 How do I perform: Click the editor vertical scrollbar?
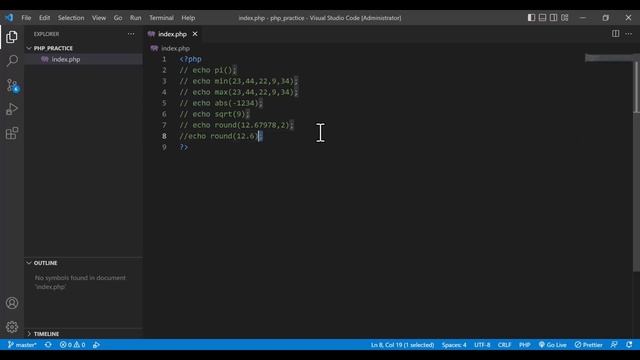(x=637, y=163)
